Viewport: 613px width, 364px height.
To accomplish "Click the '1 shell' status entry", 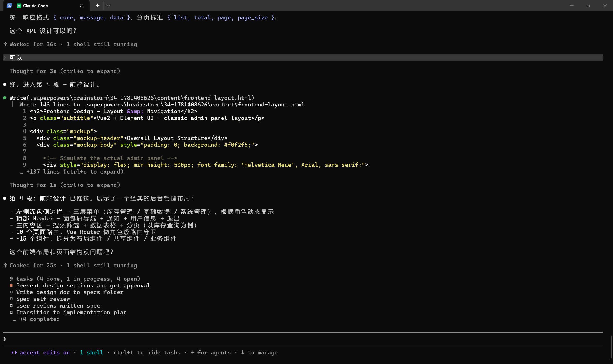I will (x=92, y=353).
